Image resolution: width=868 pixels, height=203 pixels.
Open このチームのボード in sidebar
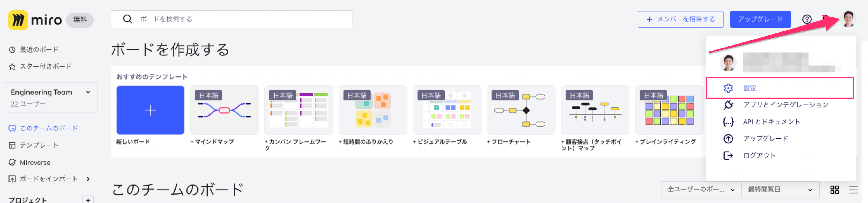pos(44,128)
